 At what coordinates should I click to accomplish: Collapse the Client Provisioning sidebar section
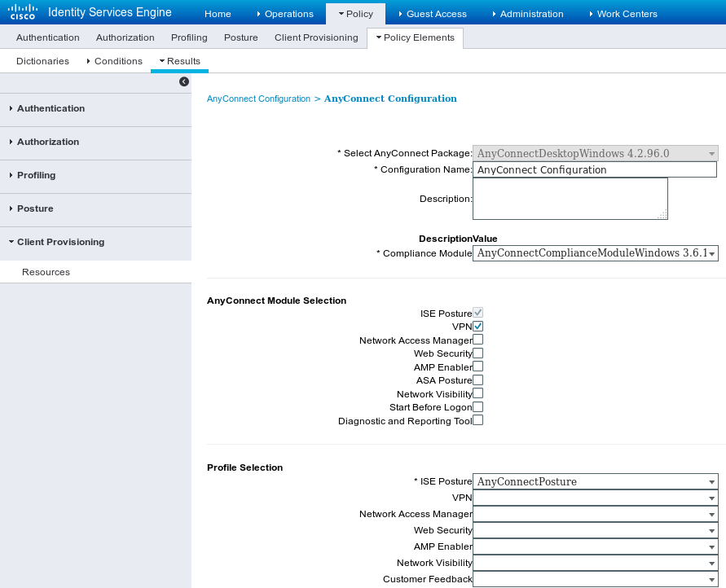(x=95, y=242)
